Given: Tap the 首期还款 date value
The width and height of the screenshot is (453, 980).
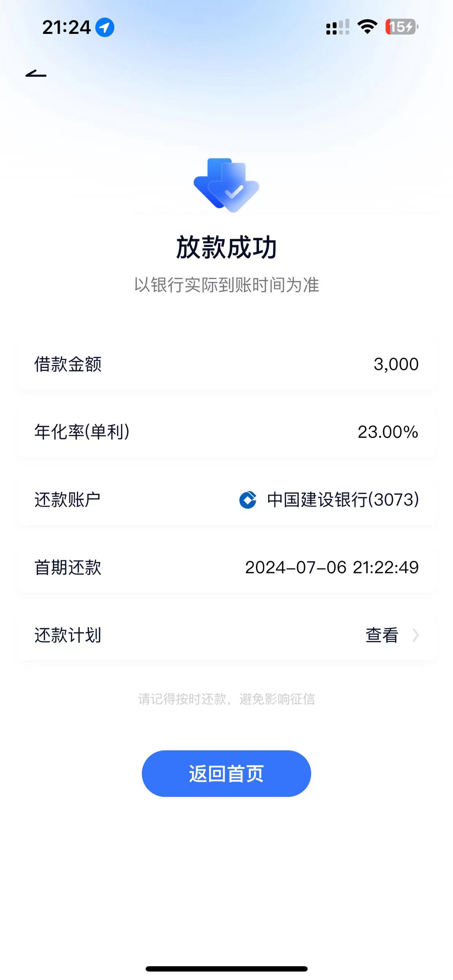Looking at the screenshot, I should [x=332, y=567].
